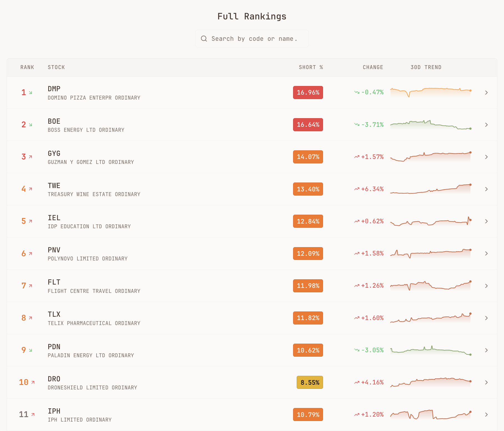
Task: Click the uptrend icon next to +6.34%
Action: 357,189
